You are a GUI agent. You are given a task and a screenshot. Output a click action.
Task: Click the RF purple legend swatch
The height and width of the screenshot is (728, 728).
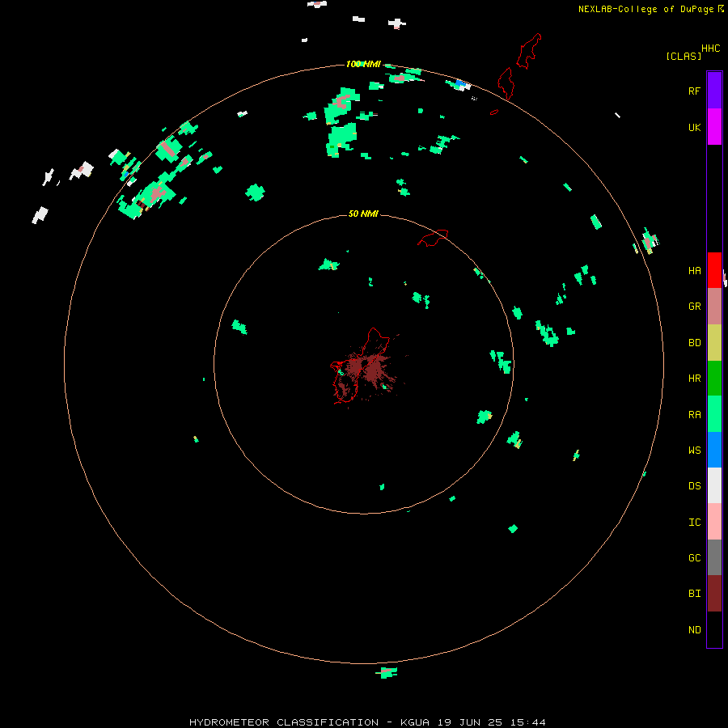(714, 90)
